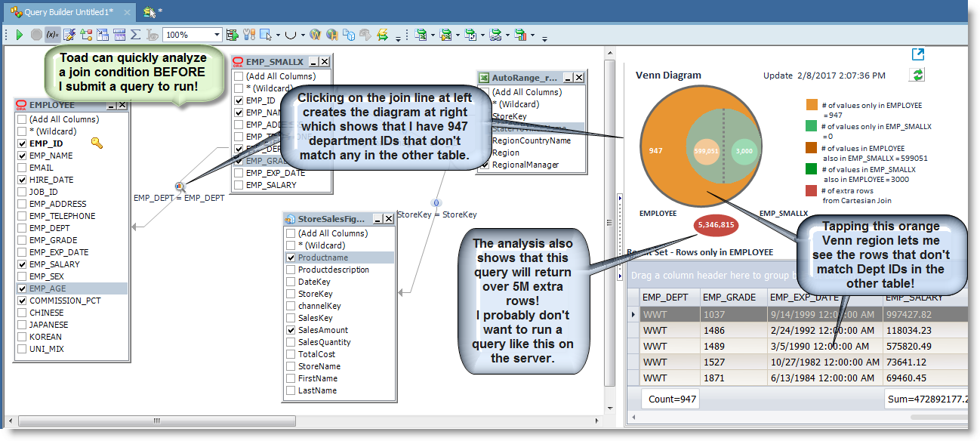Viewport: 980px width, 441px height.
Task: Click the grid layout icon before sigma
Action: (119, 35)
